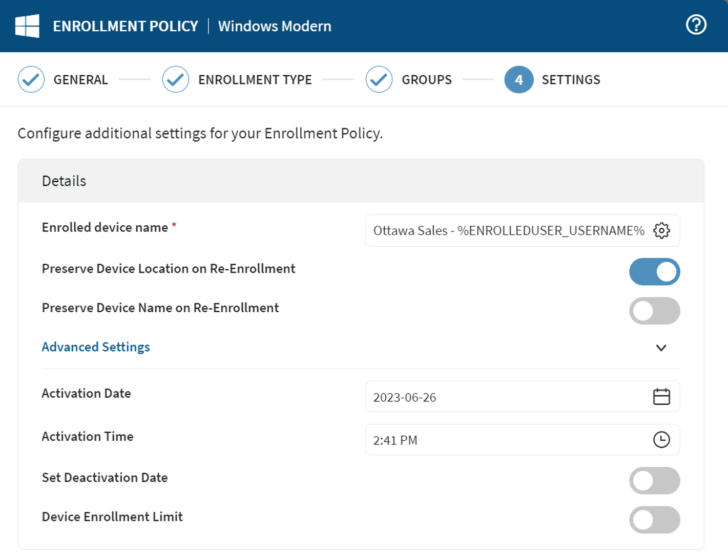This screenshot has height=560, width=728.
Task: Click the Windows logo icon in the header
Action: click(28, 26)
